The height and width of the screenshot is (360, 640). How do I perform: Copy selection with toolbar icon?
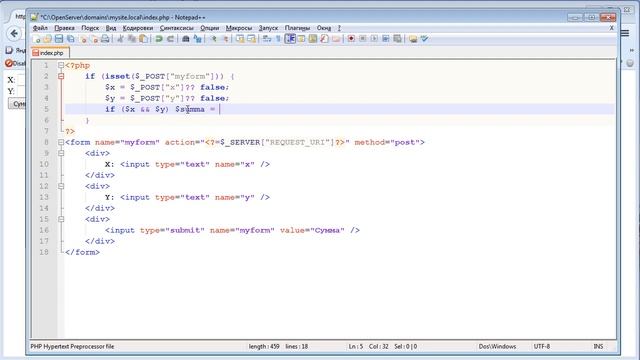tap(132, 39)
